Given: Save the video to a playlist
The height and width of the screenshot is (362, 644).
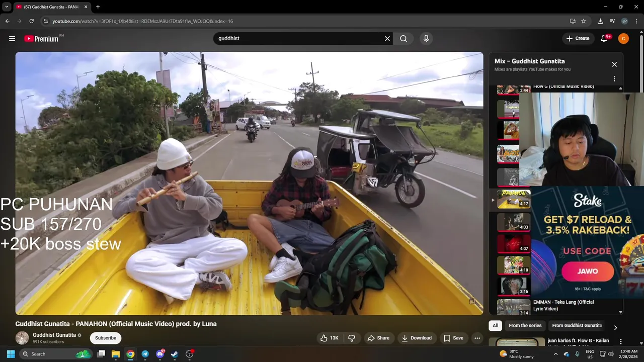Looking at the screenshot, I should pos(453,338).
